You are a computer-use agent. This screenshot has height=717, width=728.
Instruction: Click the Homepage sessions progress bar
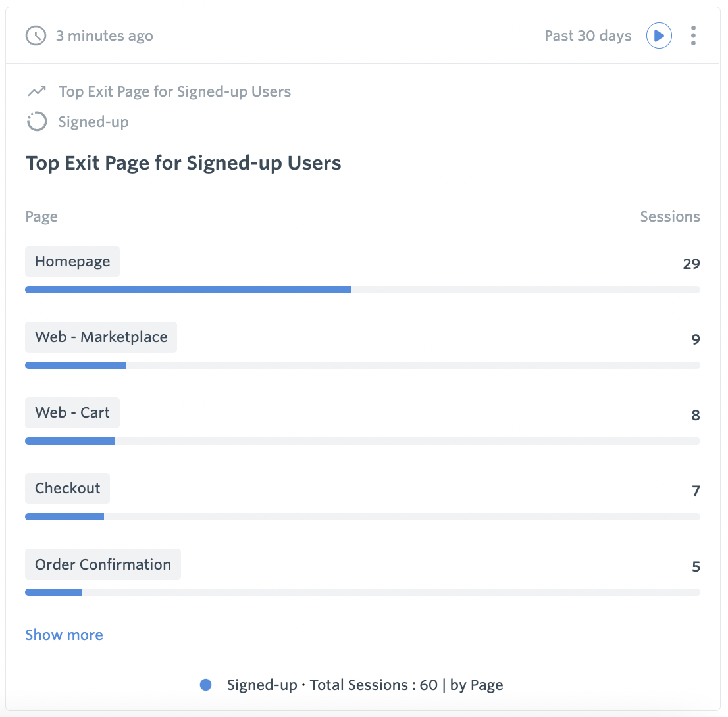coord(188,289)
